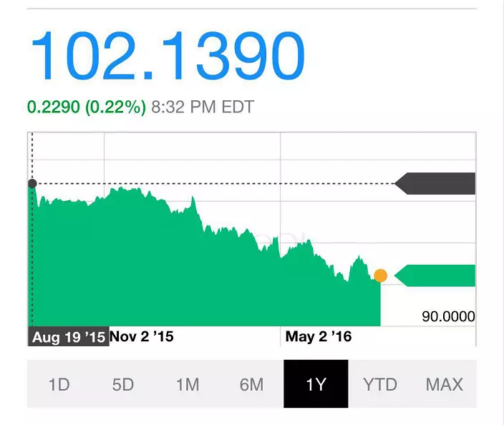This screenshot has width=504, height=425.
Task: Click the green current price flag marker
Action: (437, 275)
